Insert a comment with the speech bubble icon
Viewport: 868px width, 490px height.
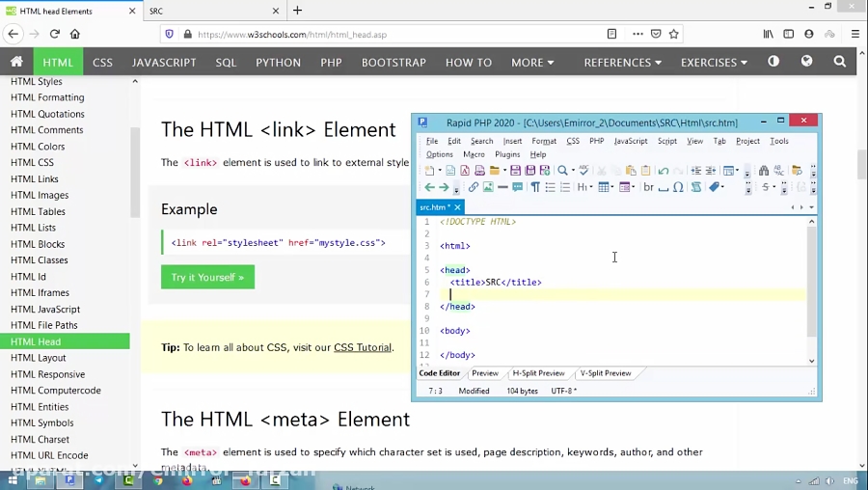518,187
